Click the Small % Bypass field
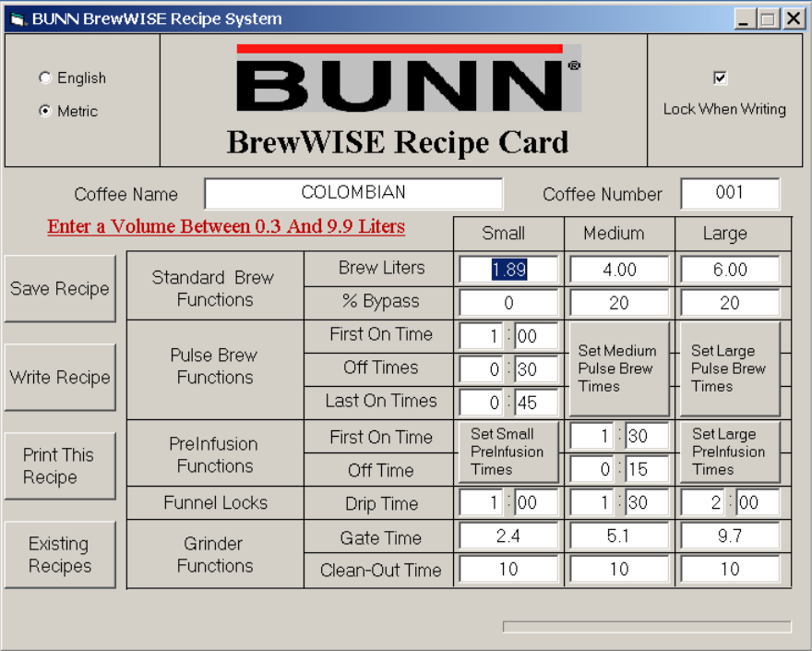This screenshot has width=812, height=651. (508, 303)
